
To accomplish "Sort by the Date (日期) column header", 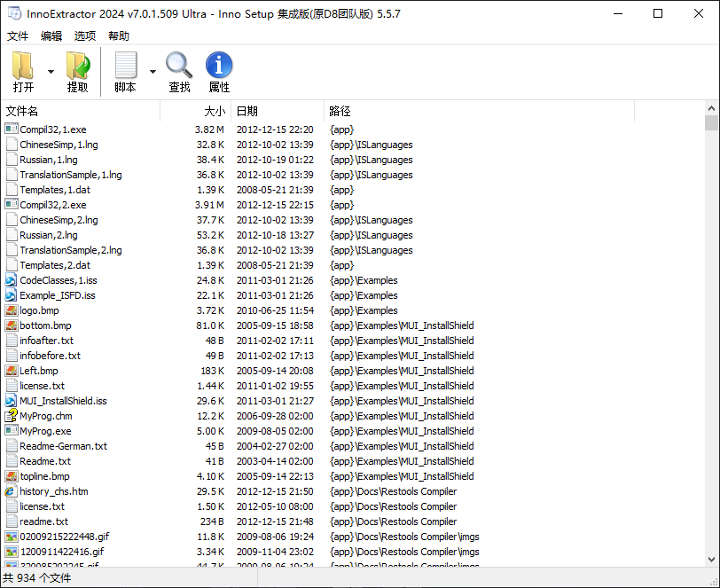I will [x=247, y=111].
